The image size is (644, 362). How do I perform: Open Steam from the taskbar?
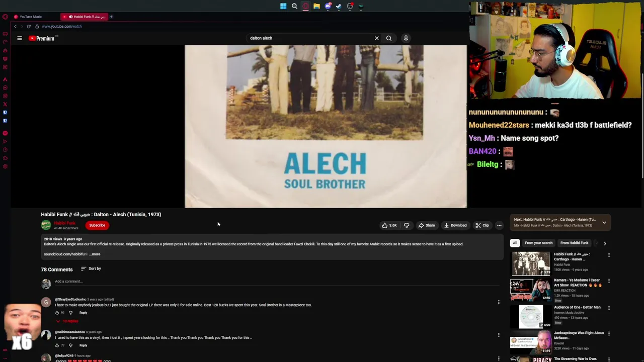(339, 6)
